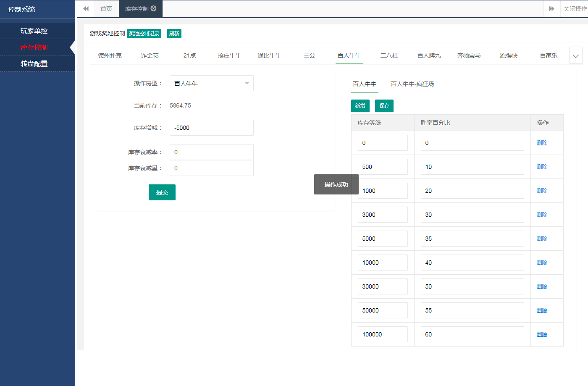Delete the row with stock level 100000
The width and height of the screenshot is (588, 386).
542,334
